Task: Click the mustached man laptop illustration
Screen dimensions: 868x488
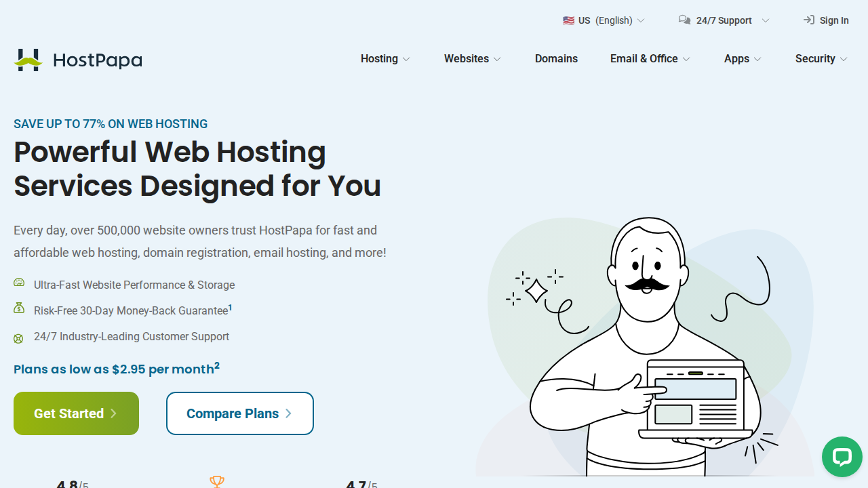Action: tap(644, 346)
